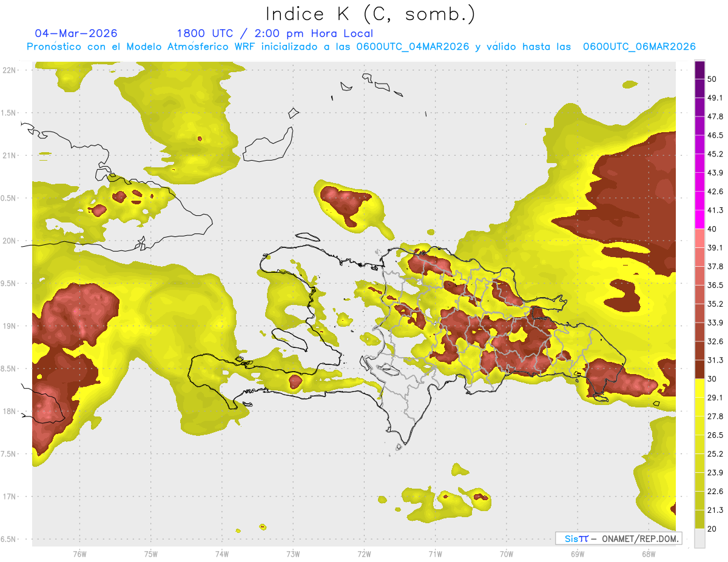Viewport: 728px width, 562px height.
Task: Click the colorbar value "49.1"
Action: (715, 98)
